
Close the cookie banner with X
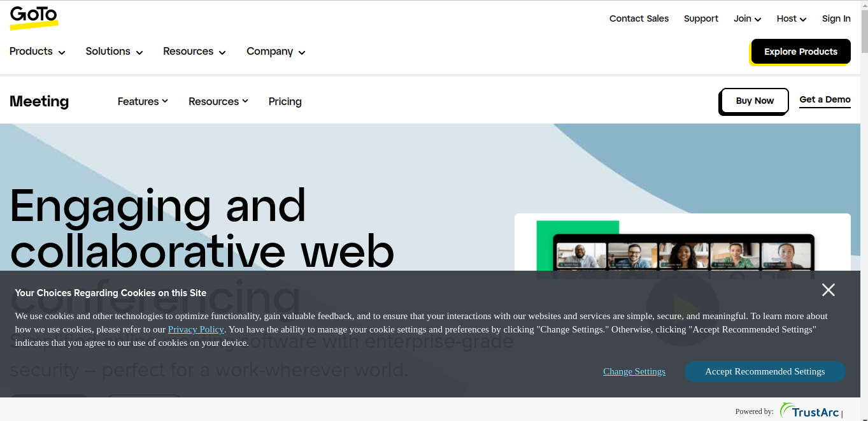pos(828,290)
